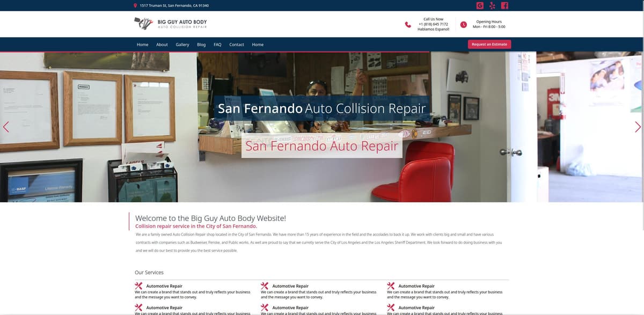The image size is (644, 315).
Task: Go to the FAQ page
Action: [x=217, y=45]
